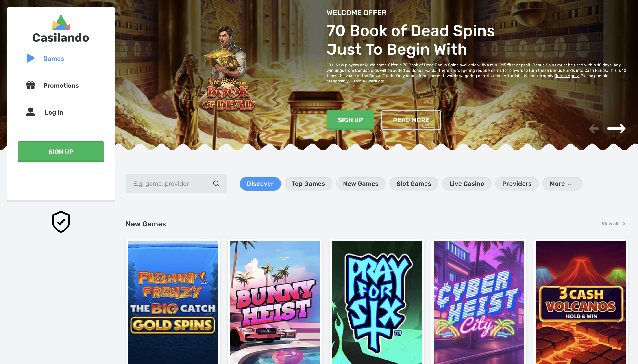The height and width of the screenshot is (364, 638).
Task: Click the shield checkmark icon
Action: click(61, 222)
